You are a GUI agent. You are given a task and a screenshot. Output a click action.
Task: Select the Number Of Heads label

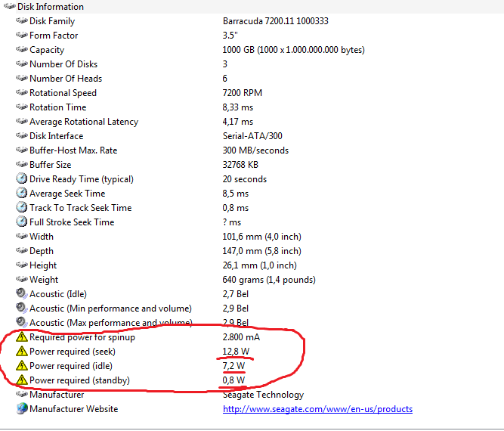(x=66, y=79)
